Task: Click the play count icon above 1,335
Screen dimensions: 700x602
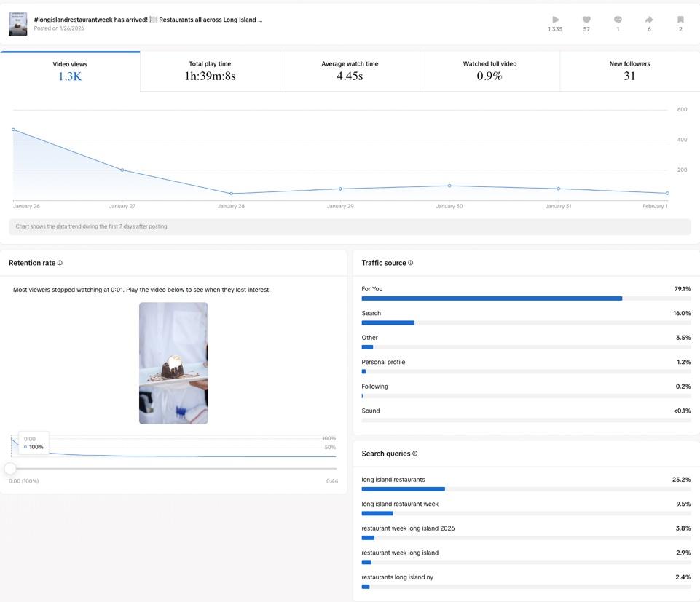Action: 555,20
